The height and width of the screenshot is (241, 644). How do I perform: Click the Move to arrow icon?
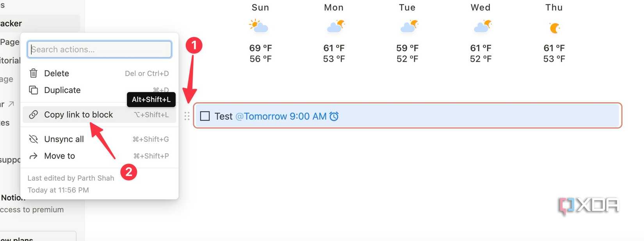[34, 156]
